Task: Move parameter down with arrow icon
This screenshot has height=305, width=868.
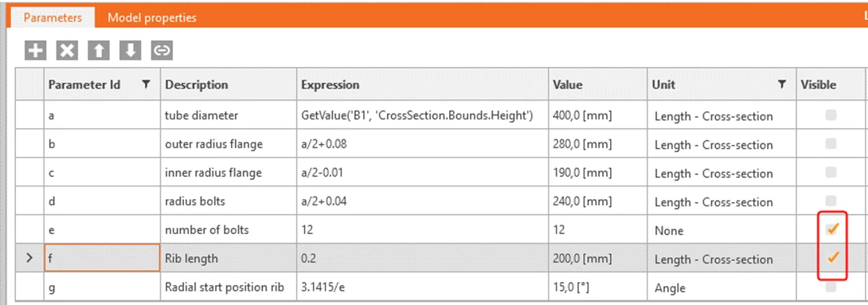Action: click(130, 50)
